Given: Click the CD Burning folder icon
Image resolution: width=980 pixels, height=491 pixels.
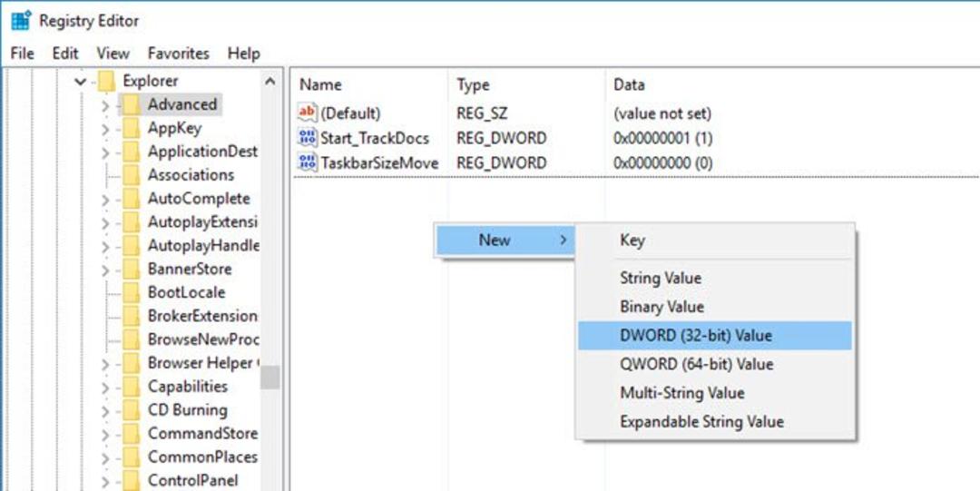Looking at the screenshot, I should coord(132,410).
